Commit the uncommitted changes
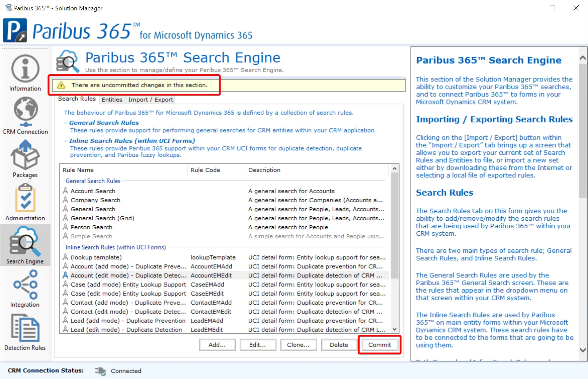 [x=380, y=345]
